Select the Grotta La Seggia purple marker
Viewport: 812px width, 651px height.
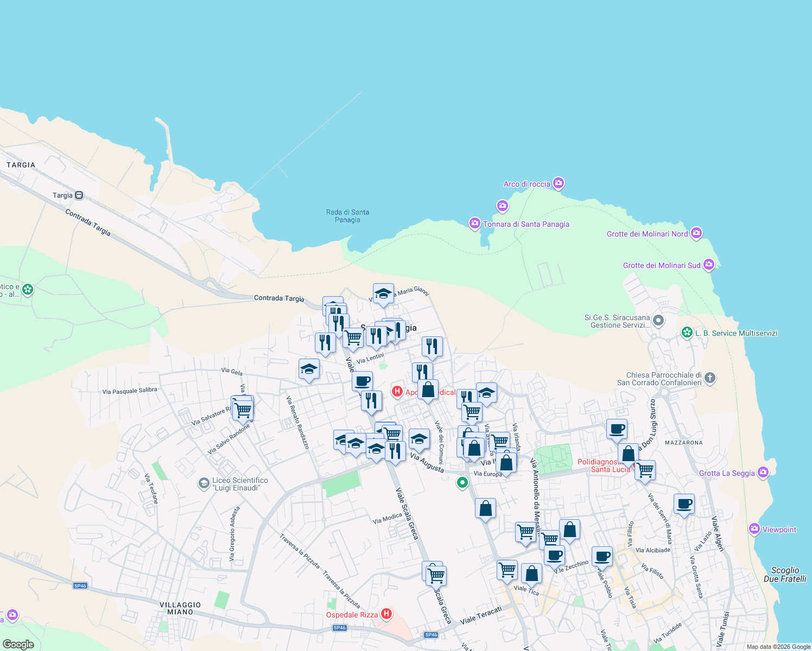[x=764, y=473]
